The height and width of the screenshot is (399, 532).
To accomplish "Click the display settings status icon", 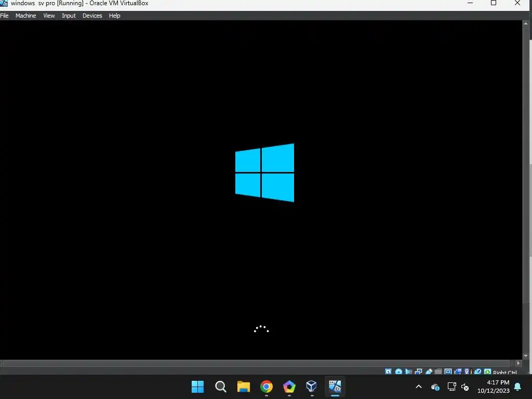I will [448, 371].
